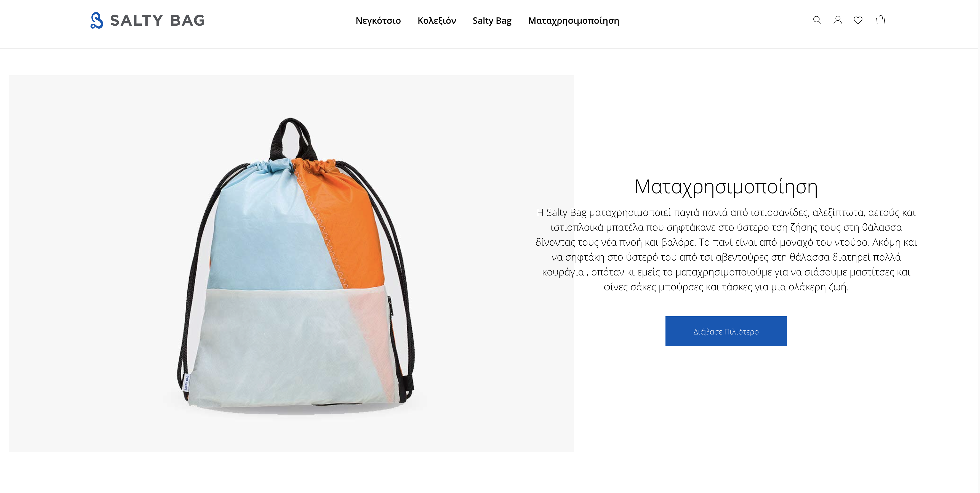Viewport: 980px width, 493px height.
Task: Click the upcycling description paragraph
Action: (726, 249)
